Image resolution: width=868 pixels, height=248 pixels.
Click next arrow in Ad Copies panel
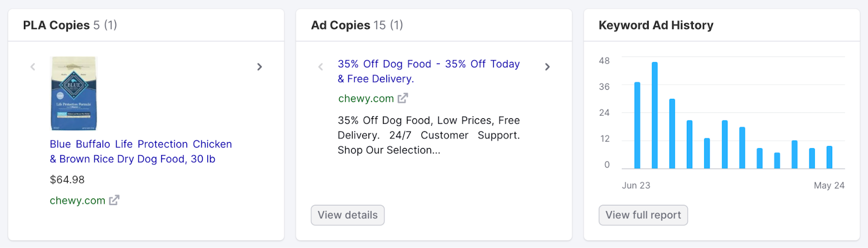click(547, 67)
